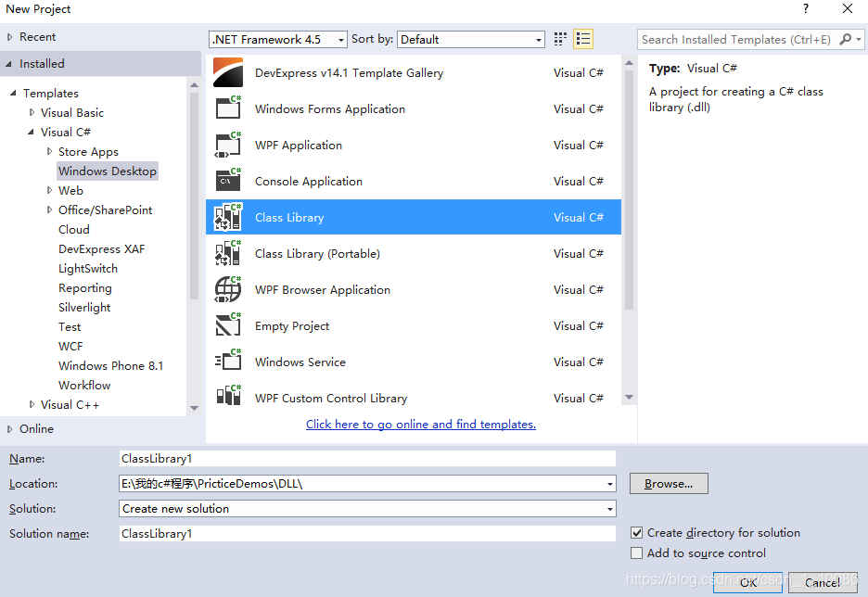The image size is (868, 597).
Task: Click the Windows Forms Application icon
Action: tap(228, 108)
